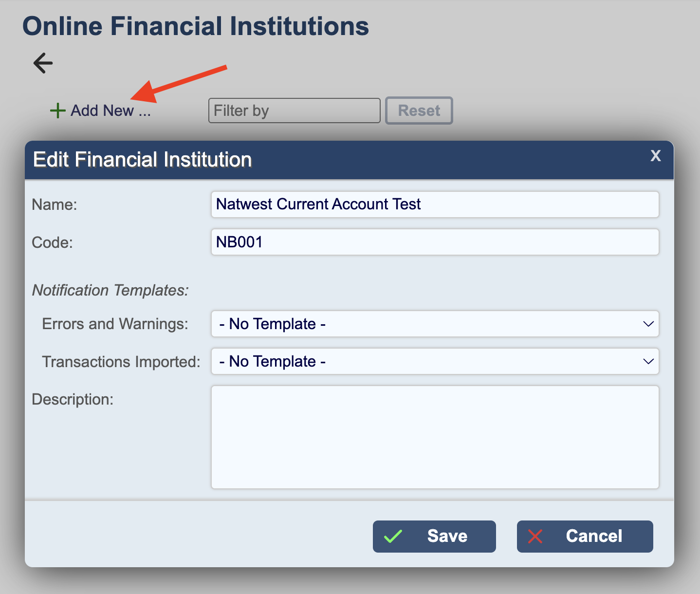Image resolution: width=700 pixels, height=594 pixels.
Task: Click the "Transactions Imported:" label
Action: point(121,362)
